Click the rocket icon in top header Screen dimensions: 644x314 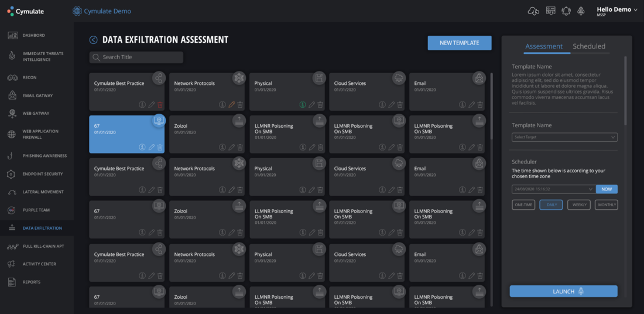coord(581,11)
